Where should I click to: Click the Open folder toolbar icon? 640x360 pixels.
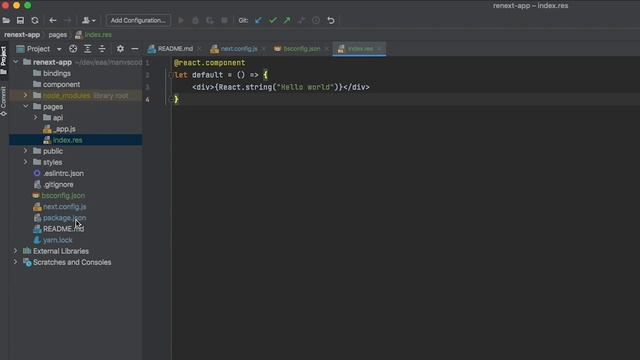point(6,20)
